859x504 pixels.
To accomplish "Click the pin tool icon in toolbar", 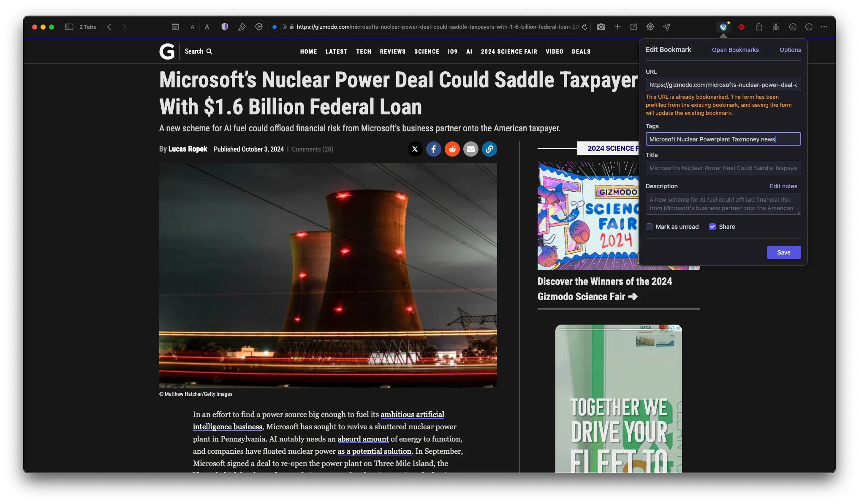I will click(x=242, y=27).
